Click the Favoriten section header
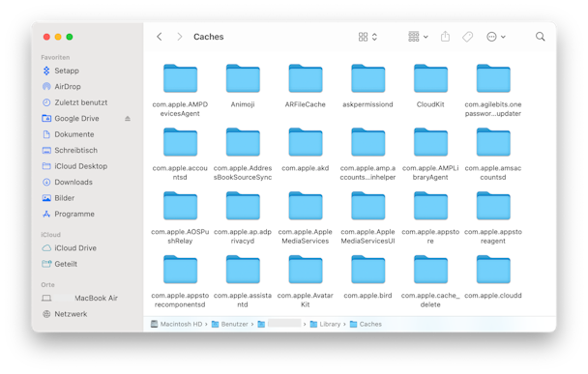Screen dimensions: 588x374 [x=55, y=57]
